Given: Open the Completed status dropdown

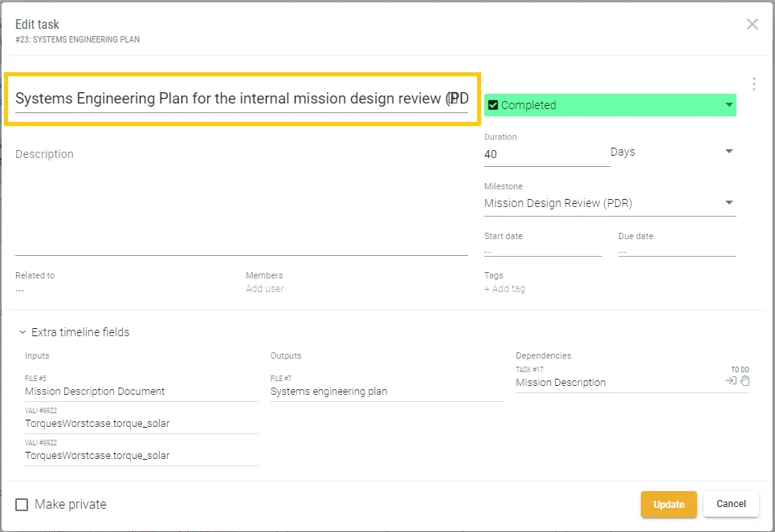Looking at the screenshot, I should (x=728, y=105).
